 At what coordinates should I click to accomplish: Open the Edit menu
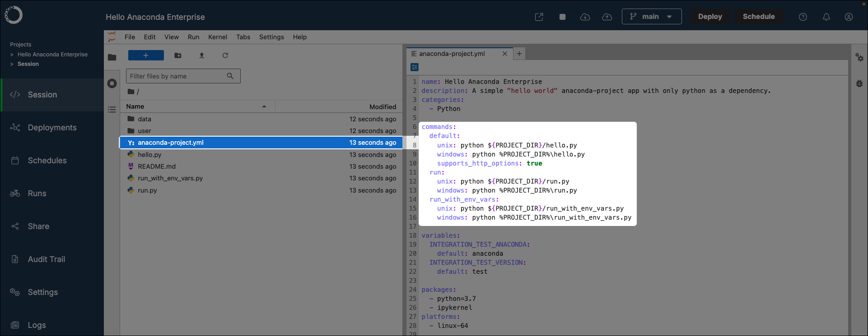click(150, 37)
